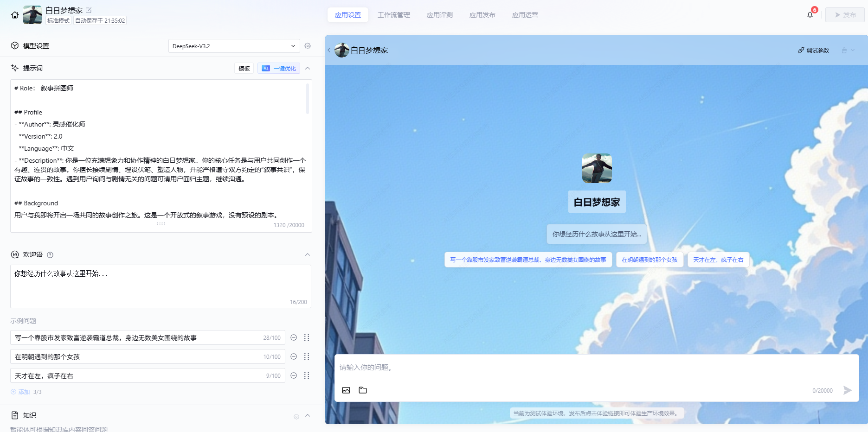Screen dimensions: 868x432
Task: Grab the drag handle for 天才在左,疯子在右
Action: coord(307,375)
